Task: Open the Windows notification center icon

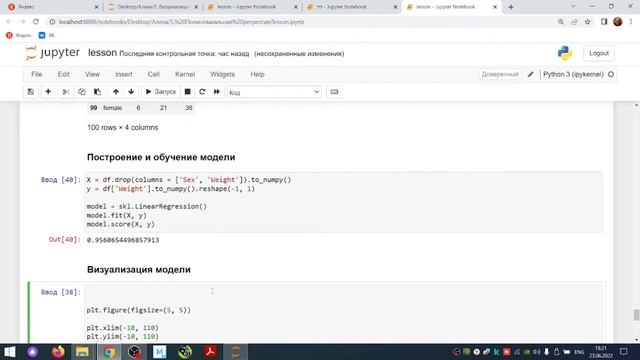Action: (x=623, y=351)
